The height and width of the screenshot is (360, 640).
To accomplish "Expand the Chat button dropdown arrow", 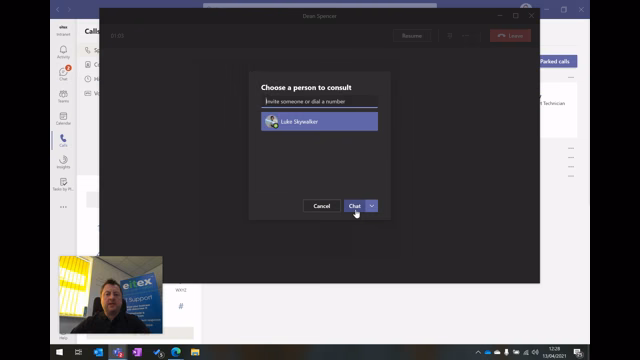I will (372, 206).
